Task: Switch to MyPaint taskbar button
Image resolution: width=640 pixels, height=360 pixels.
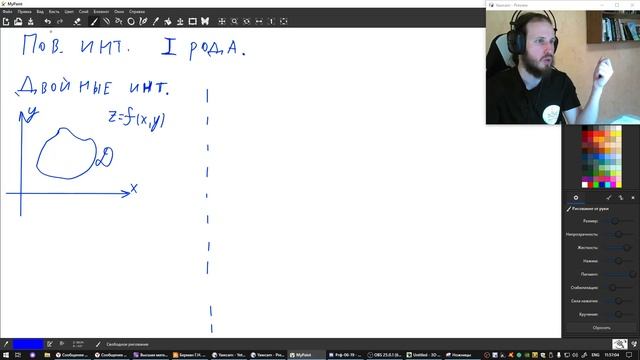Action: tap(307, 355)
